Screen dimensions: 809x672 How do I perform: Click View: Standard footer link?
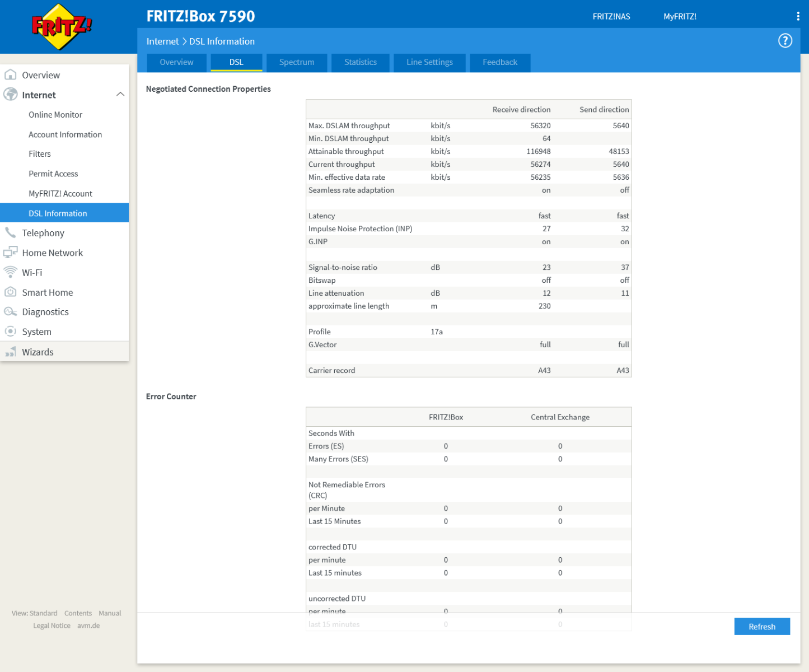click(35, 613)
